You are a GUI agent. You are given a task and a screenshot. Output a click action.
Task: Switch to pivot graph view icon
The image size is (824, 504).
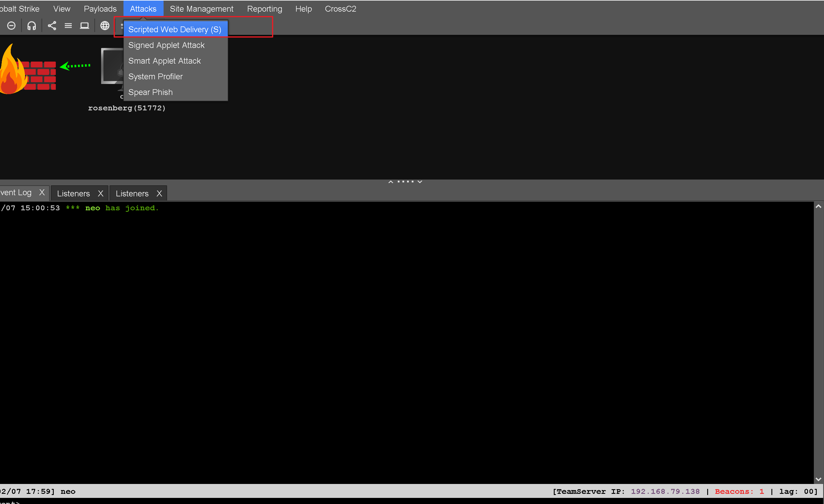[x=52, y=25]
